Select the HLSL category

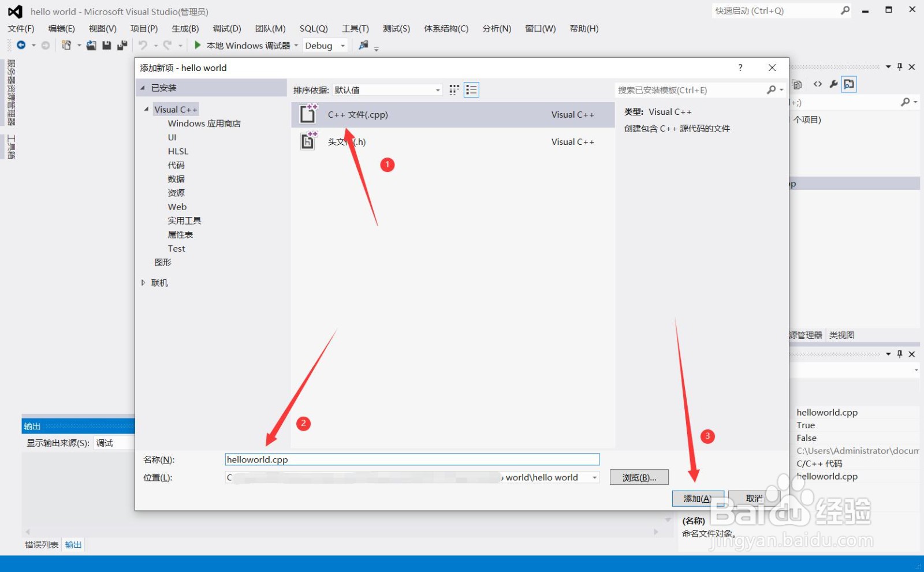point(178,151)
